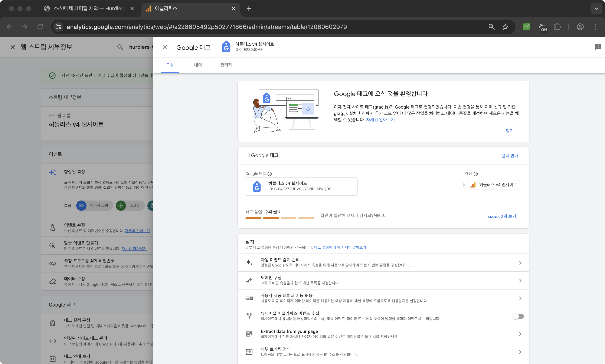Click the 데이터 수정 eraser icon
Screen dimensions: 605x364
53,281
